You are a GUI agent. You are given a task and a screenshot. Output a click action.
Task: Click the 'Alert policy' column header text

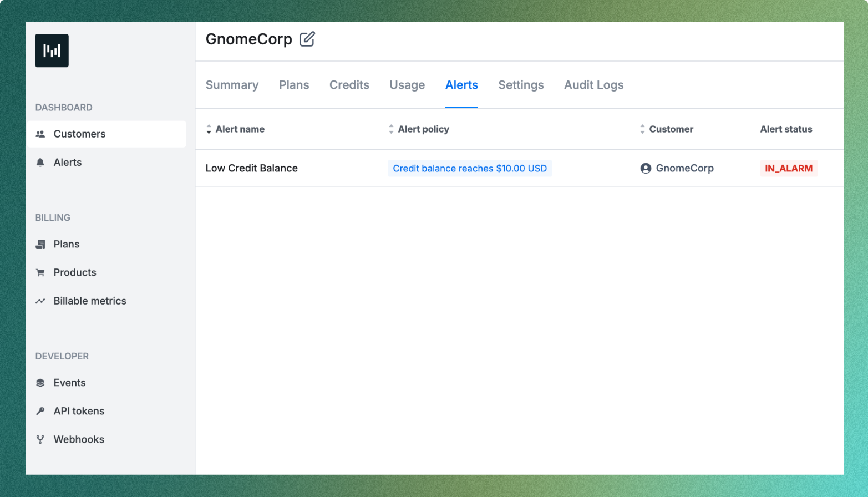424,129
